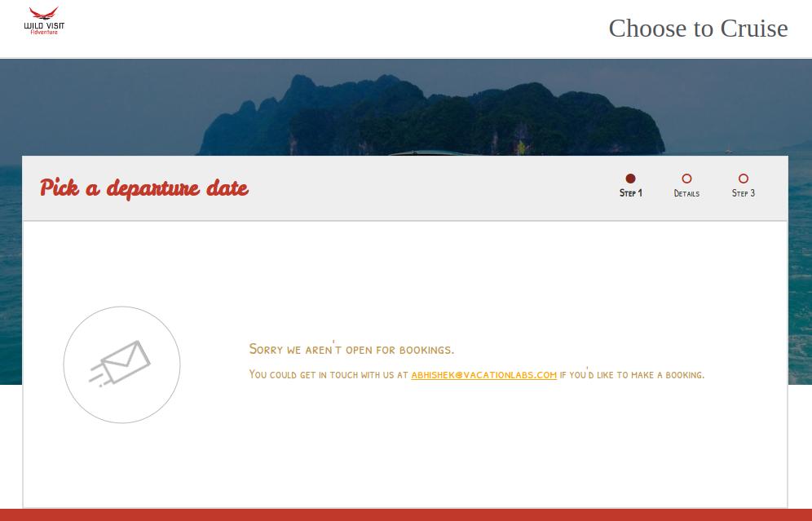
Task: Select the hollow Details step circle
Action: [686, 179]
